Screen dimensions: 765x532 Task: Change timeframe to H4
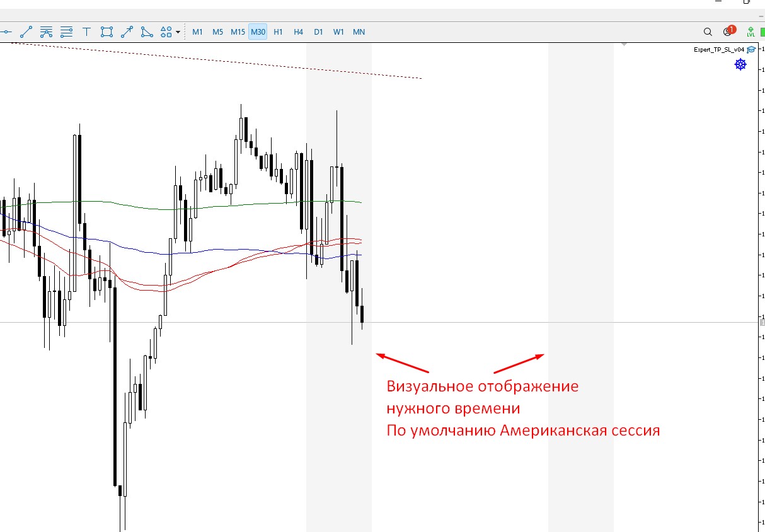pyautogui.click(x=298, y=32)
